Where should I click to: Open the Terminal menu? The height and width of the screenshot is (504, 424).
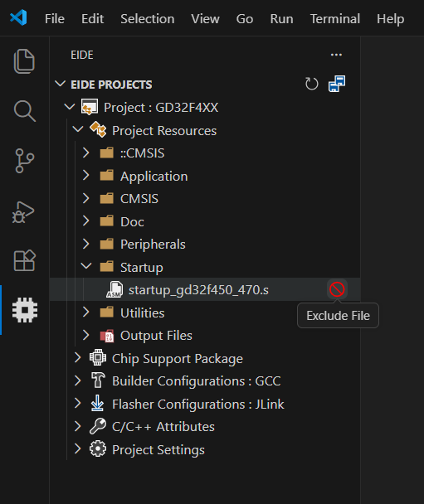335,18
